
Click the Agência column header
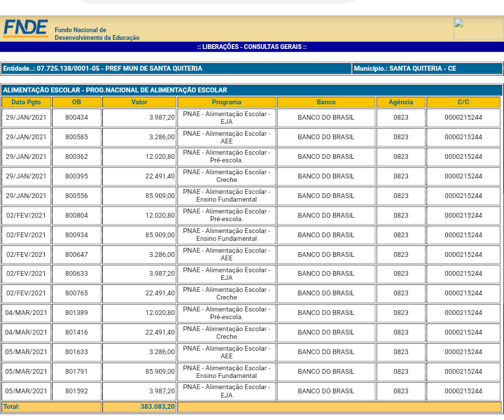point(401,102)
